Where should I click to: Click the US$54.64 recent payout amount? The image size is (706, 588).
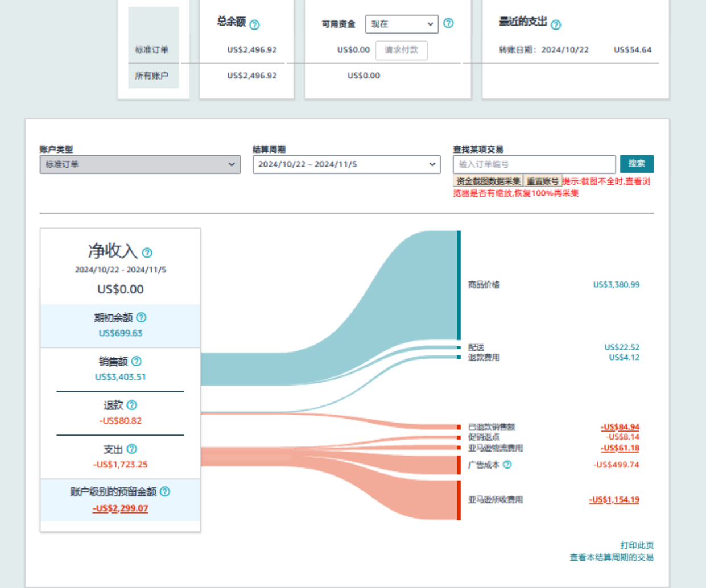(x=633, y=50)
